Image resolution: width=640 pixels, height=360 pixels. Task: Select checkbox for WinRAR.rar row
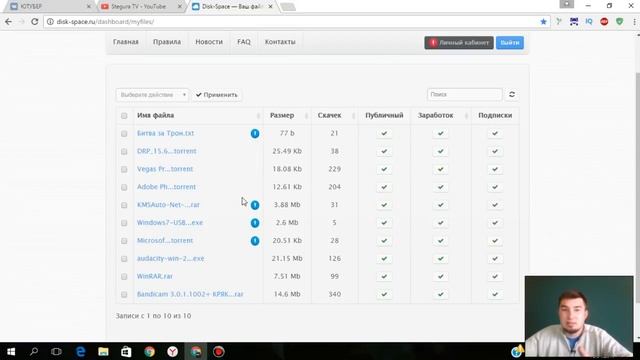coord(124,277)
